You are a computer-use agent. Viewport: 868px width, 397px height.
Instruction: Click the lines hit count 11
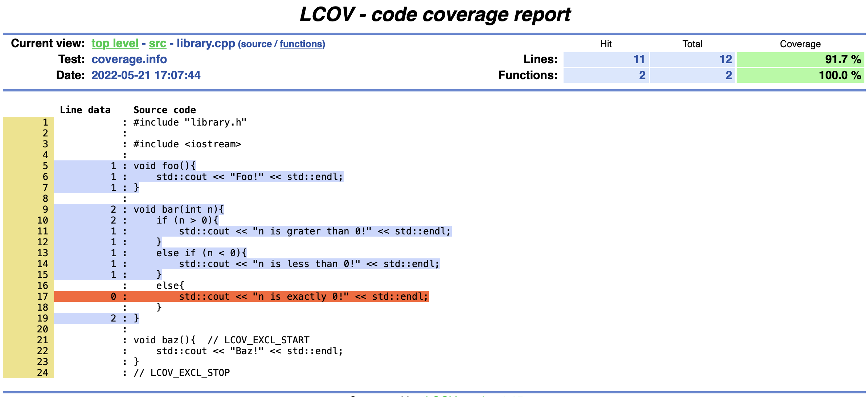(x=639, y=60)
